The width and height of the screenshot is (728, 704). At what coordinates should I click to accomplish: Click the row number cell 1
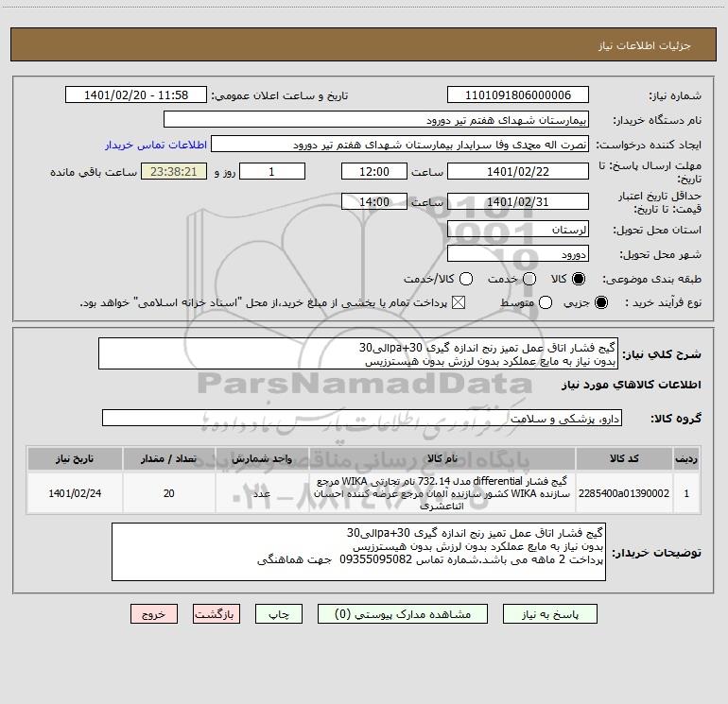coord(686,493)
